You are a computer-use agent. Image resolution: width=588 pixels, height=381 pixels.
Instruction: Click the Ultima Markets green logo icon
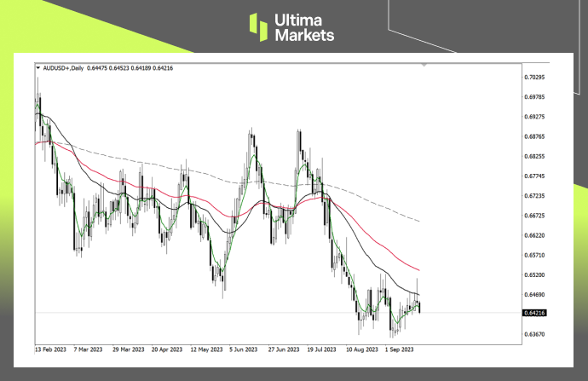258,27
